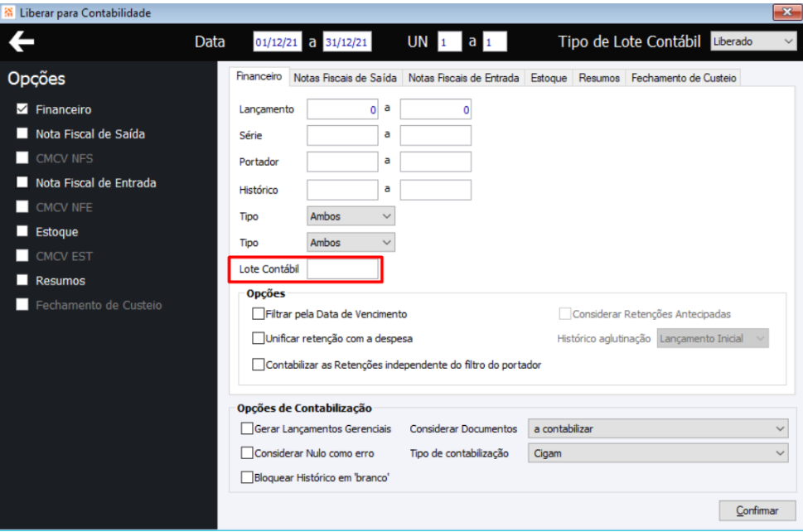Click the end date field 31/12/21
Viewport: 803px width, 532px height.
tap(347, 42)
